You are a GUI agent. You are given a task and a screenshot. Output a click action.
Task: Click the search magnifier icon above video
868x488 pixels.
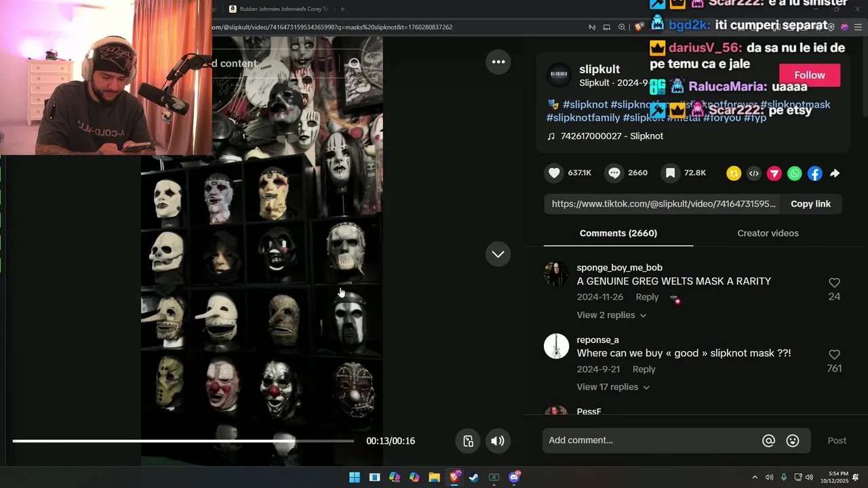tap(355, 64)
